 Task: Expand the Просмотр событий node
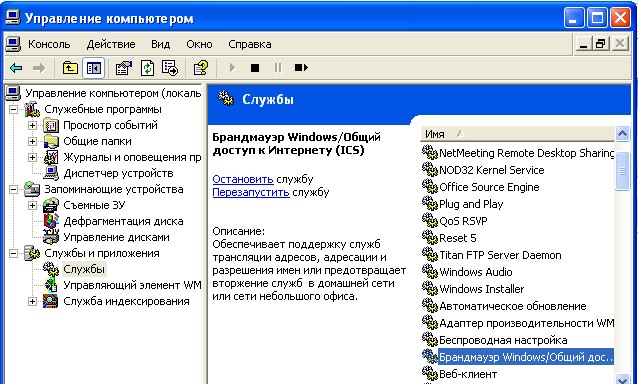pos(33,125)
